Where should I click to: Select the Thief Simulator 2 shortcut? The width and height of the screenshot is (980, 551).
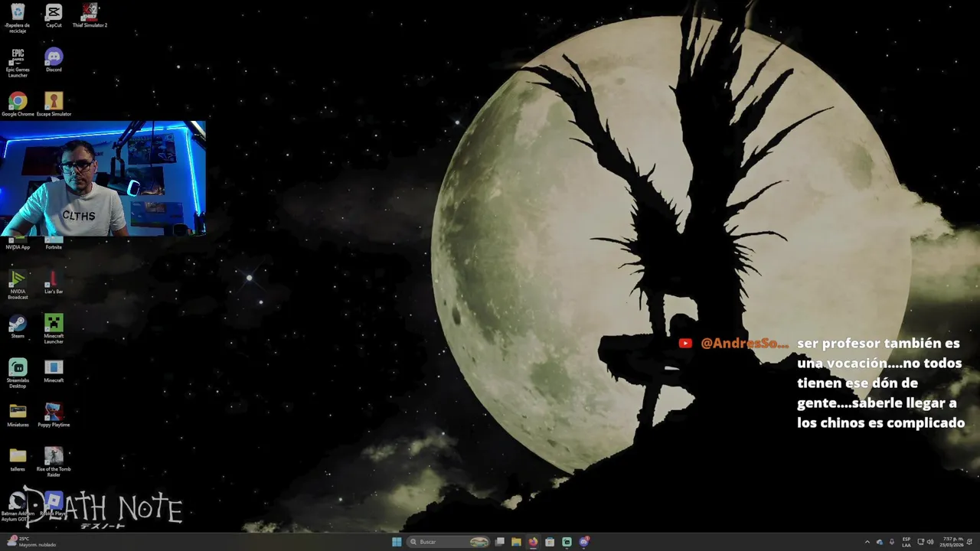click(x=90, y=15)
